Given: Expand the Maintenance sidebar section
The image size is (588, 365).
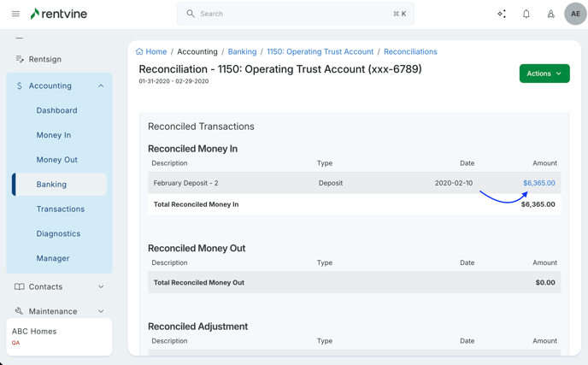Looking at the screenshot, I should [x=101, y=311].
